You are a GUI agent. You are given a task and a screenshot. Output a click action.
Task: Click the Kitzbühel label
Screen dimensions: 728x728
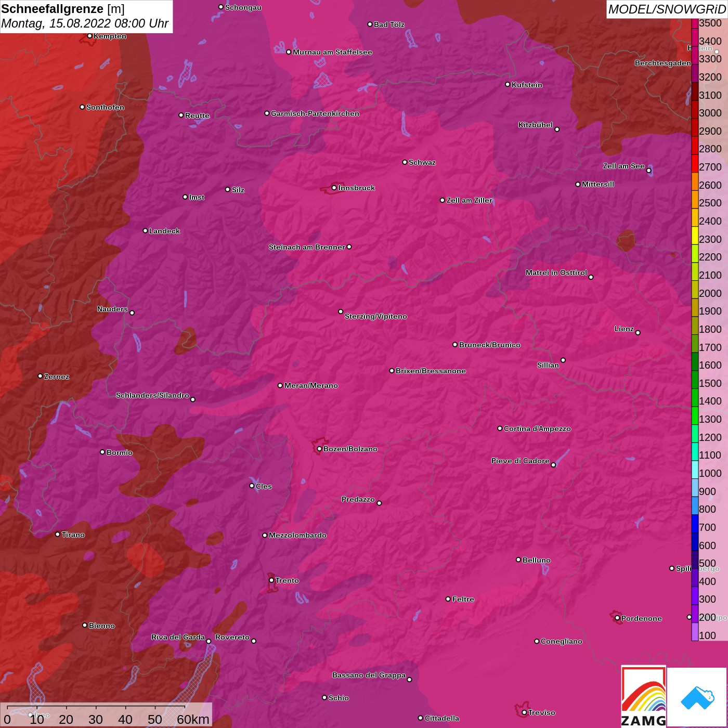click(536, 125)
